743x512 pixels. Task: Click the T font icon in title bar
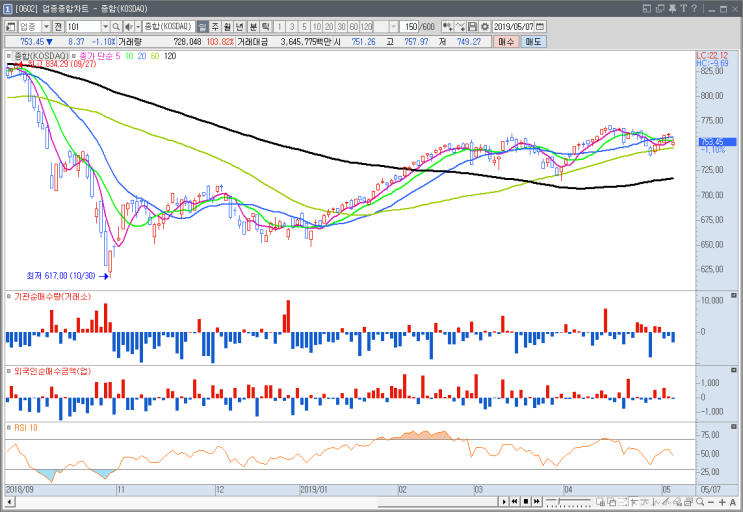(x=683, y=9)
